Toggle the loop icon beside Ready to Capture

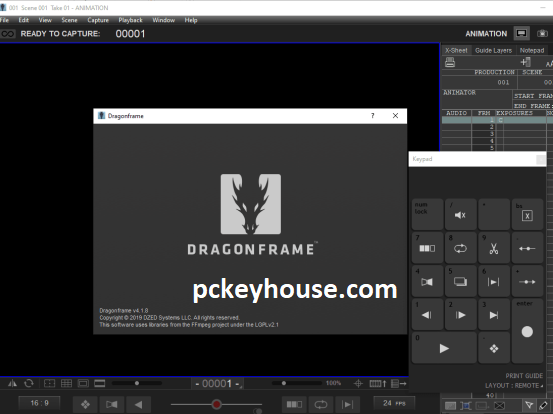pos(7,34)
